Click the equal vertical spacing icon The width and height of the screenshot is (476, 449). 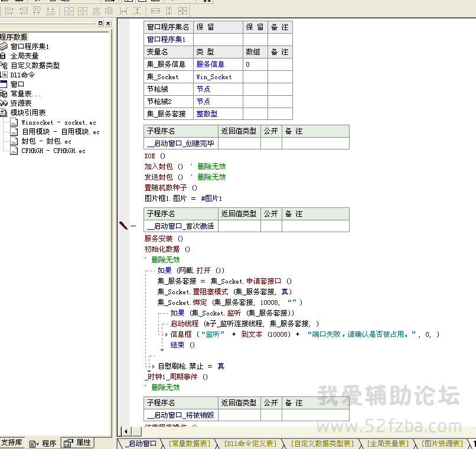tap(137, 11)
